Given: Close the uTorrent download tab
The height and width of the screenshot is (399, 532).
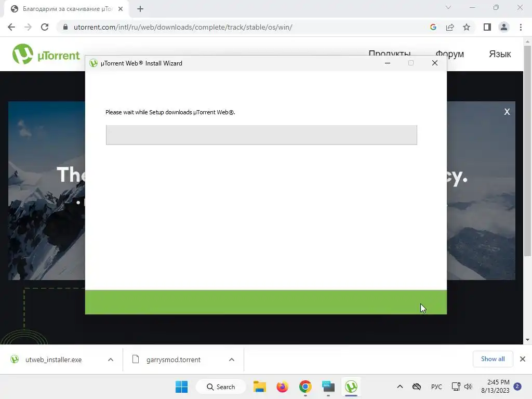Looking at the screenshot, I should [x=121, y=9].
